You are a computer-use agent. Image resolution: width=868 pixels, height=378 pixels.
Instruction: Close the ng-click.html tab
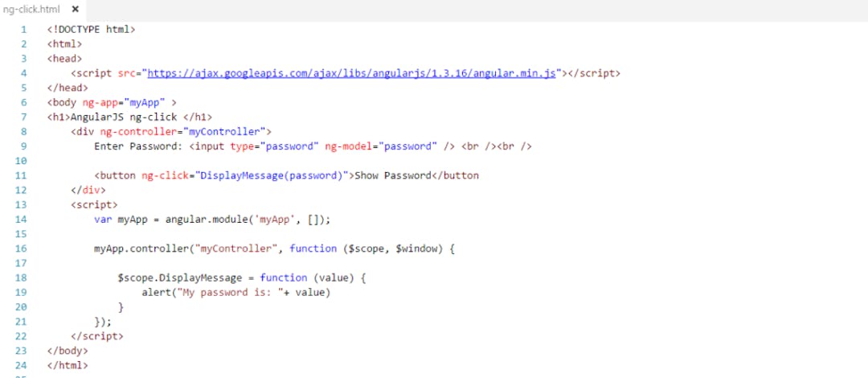75,9
